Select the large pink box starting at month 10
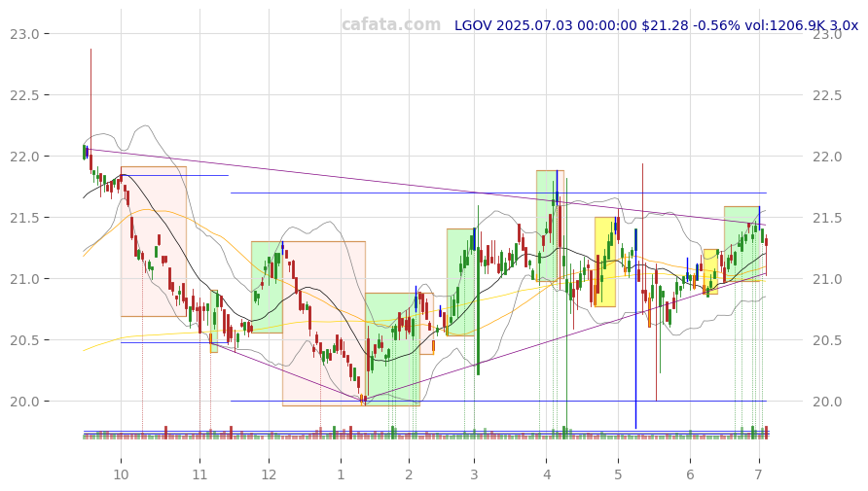 coord(154,242)
